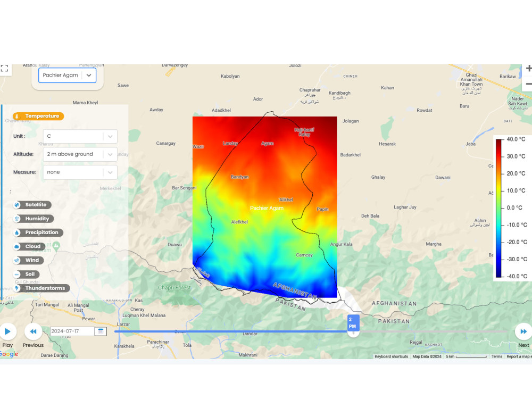Open the calendar date picker icon
The image size is (532, 399).
pos(101,331)
